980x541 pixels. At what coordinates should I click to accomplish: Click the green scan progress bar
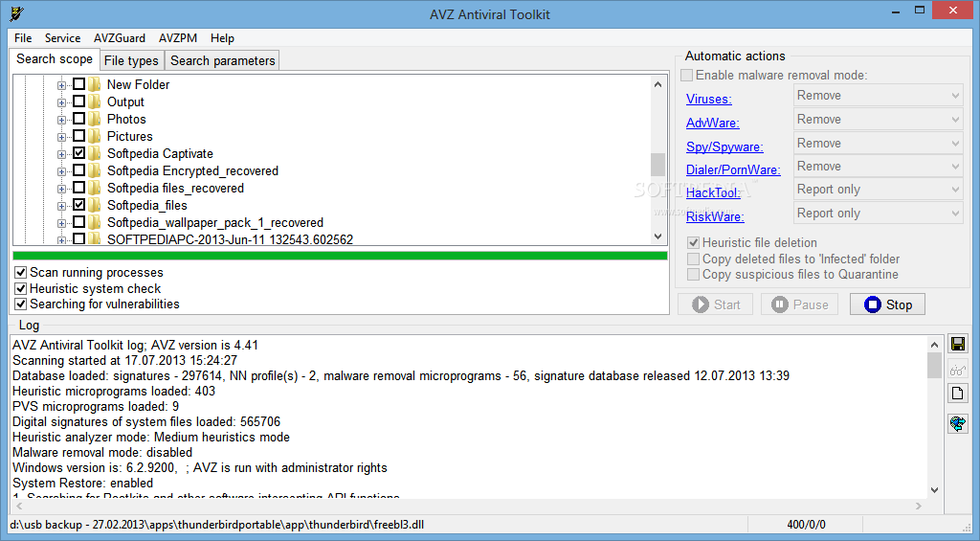click(340, 256)
